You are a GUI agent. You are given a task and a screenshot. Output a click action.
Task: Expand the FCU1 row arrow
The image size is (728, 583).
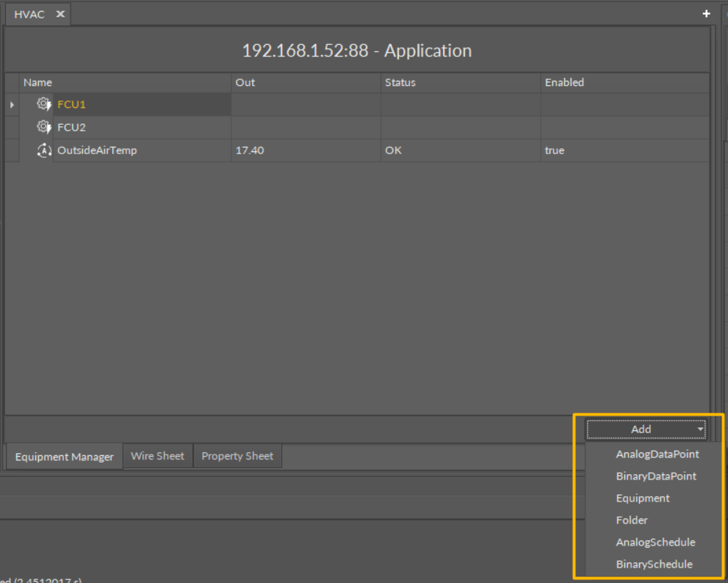(x=12, y=105)
